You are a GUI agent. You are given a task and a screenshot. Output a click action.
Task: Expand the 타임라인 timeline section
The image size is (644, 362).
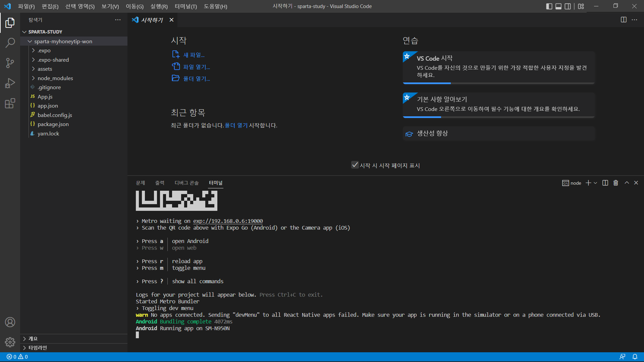point(74,348)
